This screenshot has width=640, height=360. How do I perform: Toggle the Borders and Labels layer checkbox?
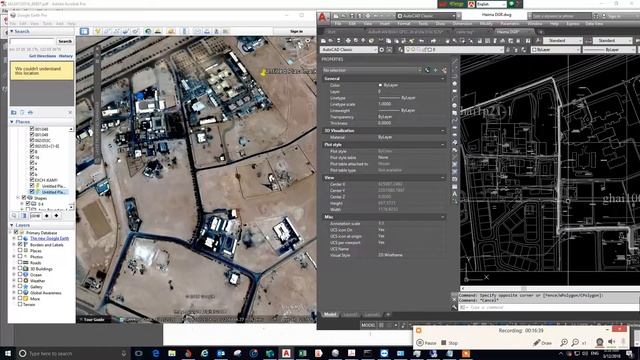20,244
